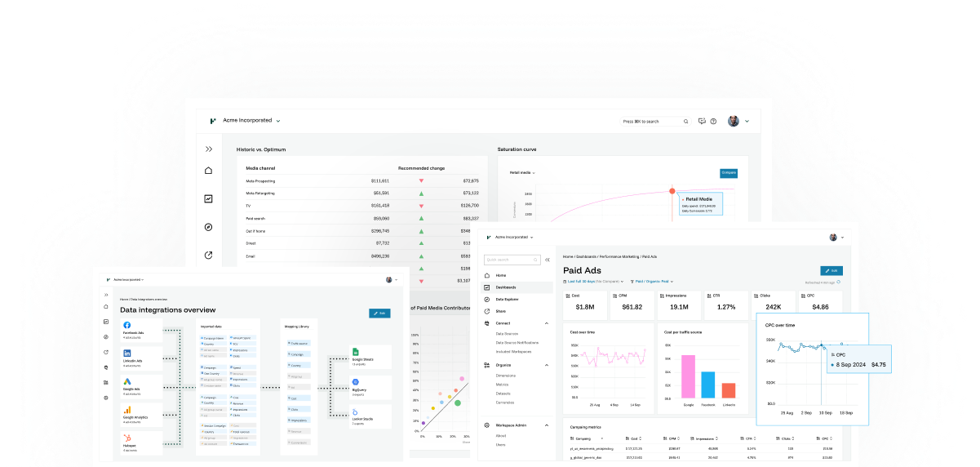Collapse the Connect section in sidebar
Image resolution: width=980 pixels, height=467 pixels.
click(x=547, y=323)
